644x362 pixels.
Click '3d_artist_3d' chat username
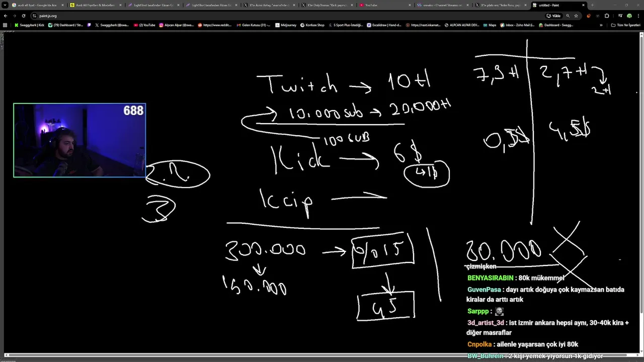click(x=486, y=323)
